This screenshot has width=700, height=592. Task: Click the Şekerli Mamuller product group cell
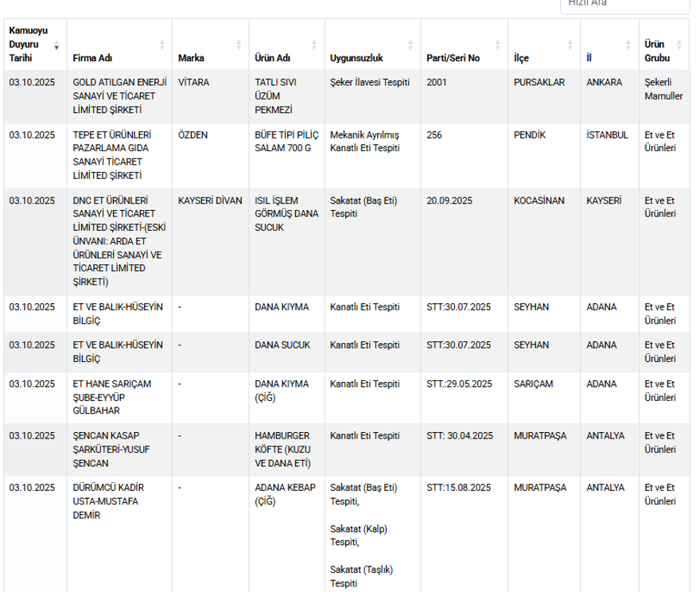click(x=662, y=89)
